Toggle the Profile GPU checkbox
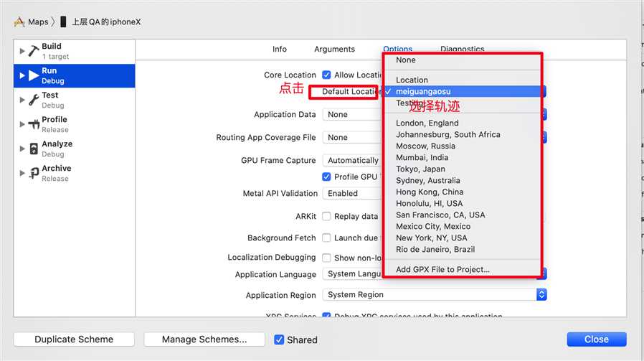This screenshot has width=644, height=361. (x=326, y=177)
